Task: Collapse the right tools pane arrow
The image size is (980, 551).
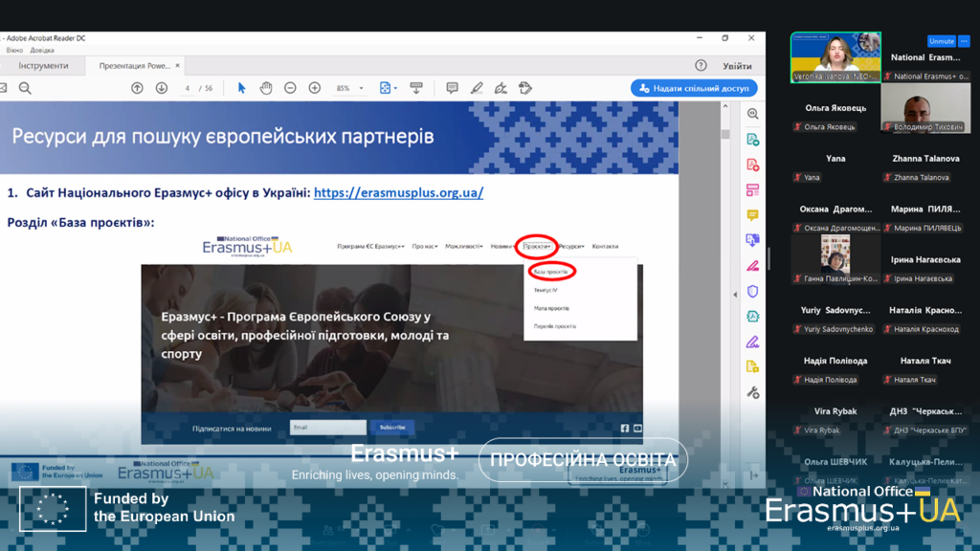Action: point(735,295)
